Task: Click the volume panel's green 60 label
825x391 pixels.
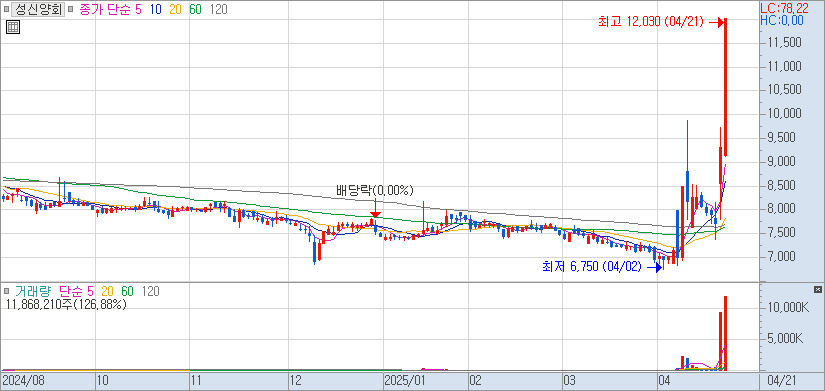Action: point(127,291)
